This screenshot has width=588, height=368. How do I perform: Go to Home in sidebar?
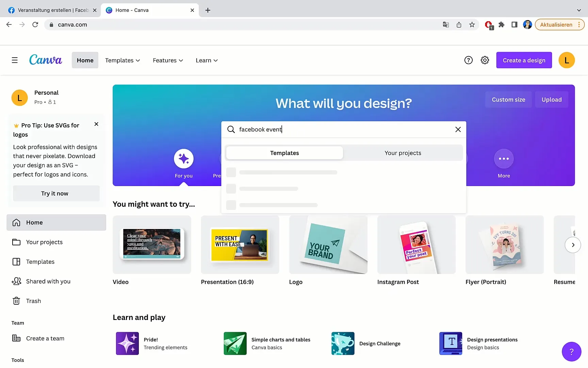click(56, 223)
